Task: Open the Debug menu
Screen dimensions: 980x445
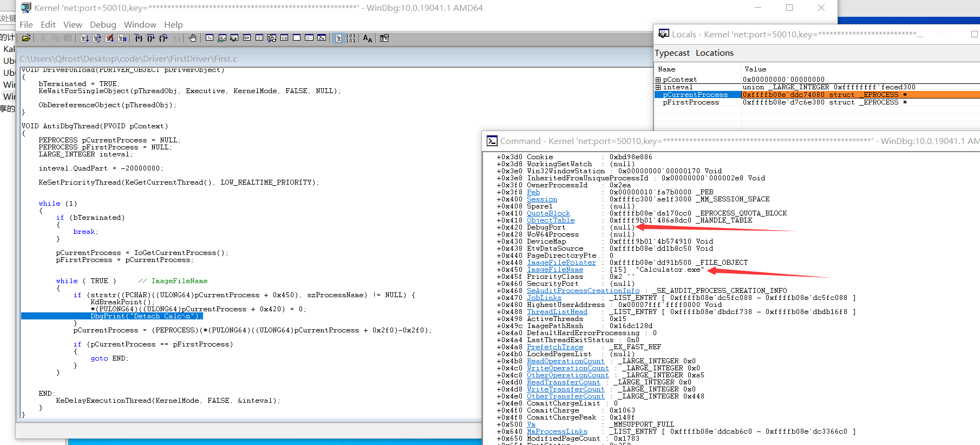Action: click(103, 24)
